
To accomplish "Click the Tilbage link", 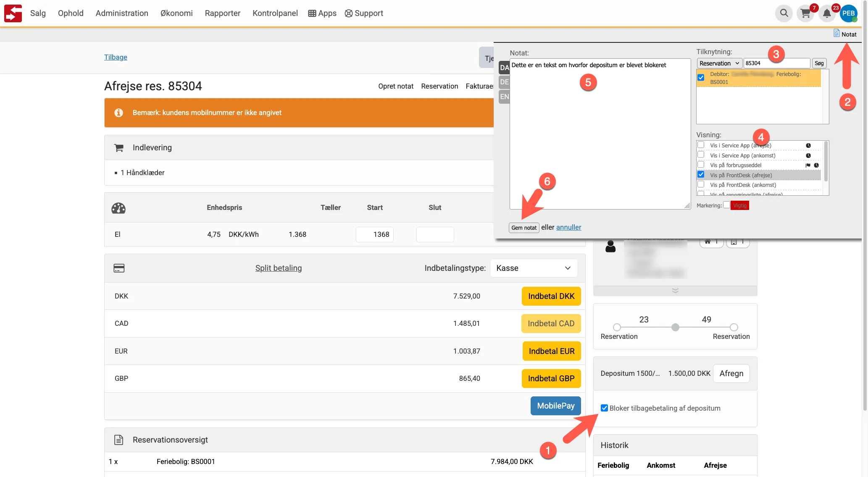I will pos(116,57).
